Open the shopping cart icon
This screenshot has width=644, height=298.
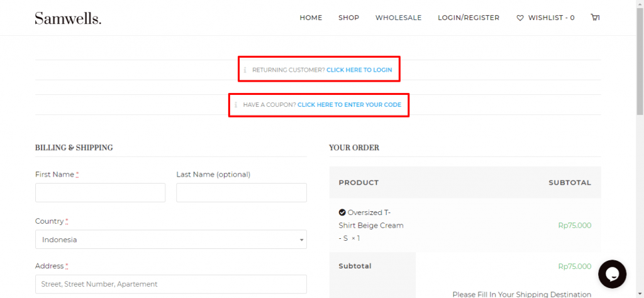click(x=594, y=18)
